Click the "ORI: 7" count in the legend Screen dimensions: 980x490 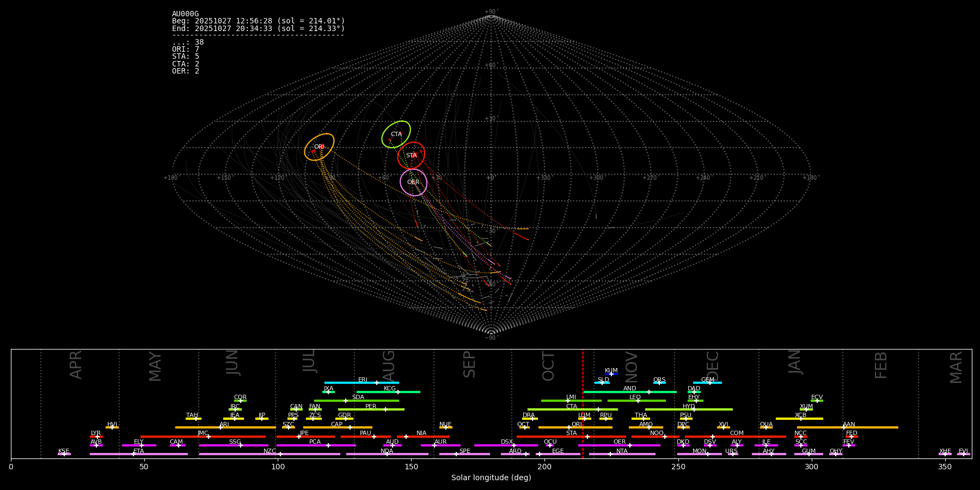pos(186,50)
